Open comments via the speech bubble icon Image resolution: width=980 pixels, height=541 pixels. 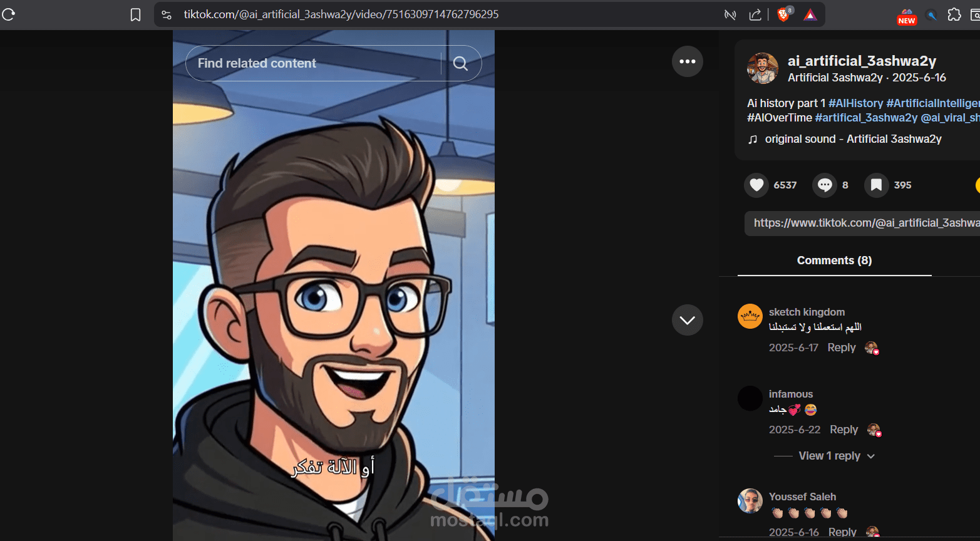pyautogui.click(x=825, y=185)
